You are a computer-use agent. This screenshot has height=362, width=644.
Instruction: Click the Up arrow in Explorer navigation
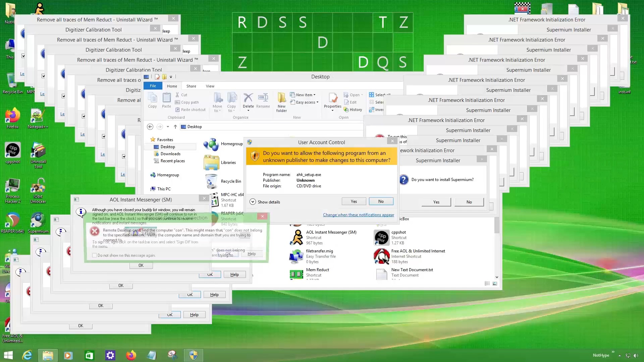(175, 127)
